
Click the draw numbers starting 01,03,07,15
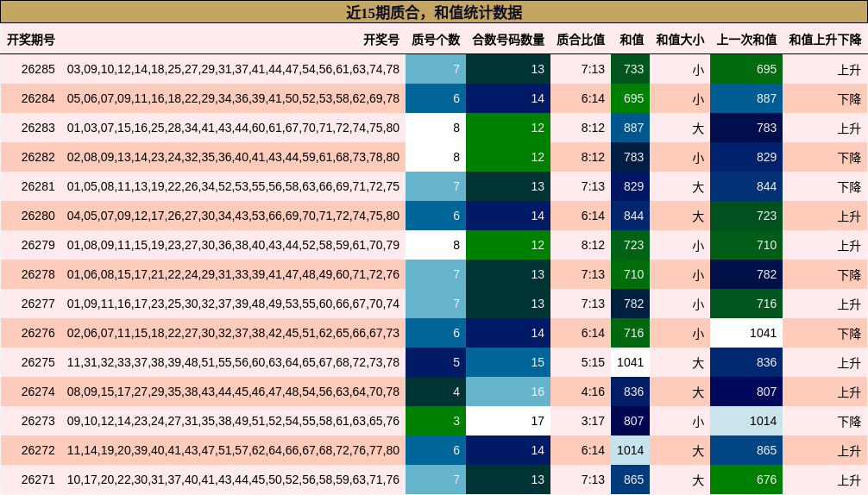coord(233,128)
